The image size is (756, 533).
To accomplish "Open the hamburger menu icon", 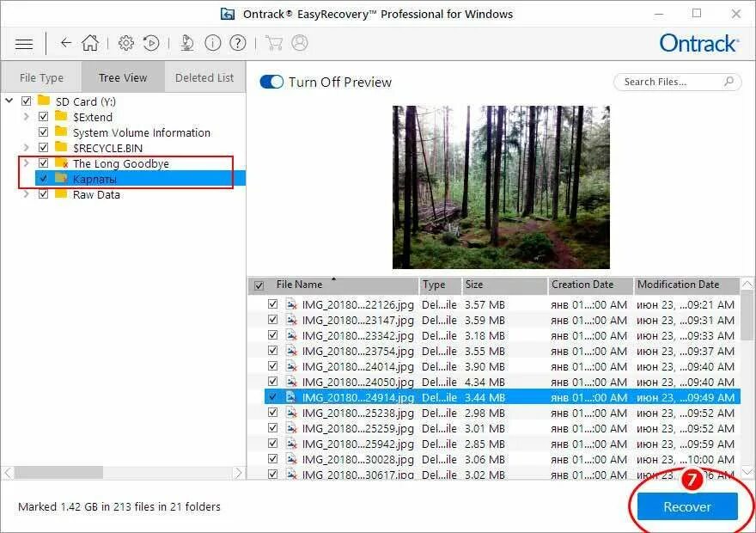I will point(24,44).
